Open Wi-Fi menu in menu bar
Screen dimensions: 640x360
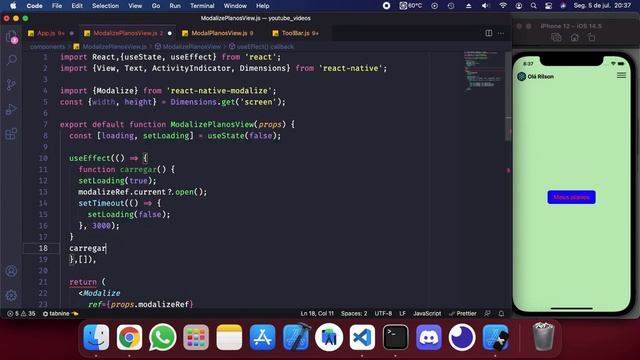[x=503, y=6]
